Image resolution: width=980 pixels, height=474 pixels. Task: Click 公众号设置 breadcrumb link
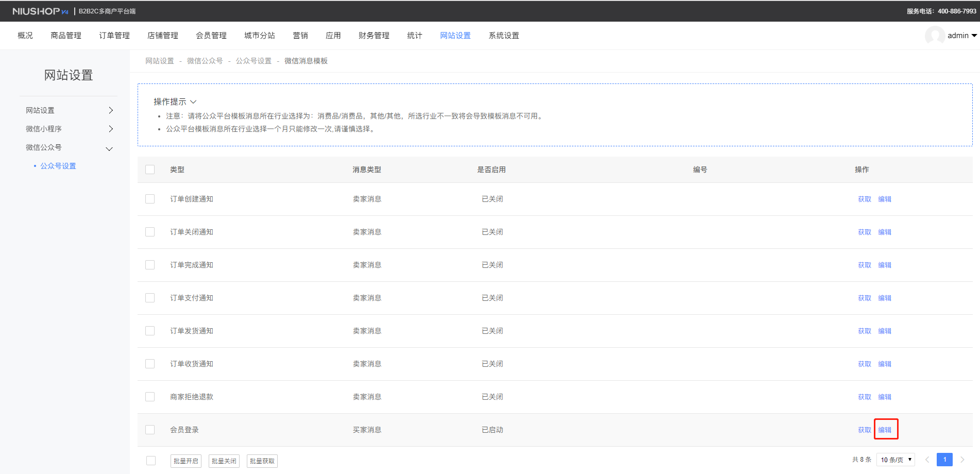click(x=254, y=61)
